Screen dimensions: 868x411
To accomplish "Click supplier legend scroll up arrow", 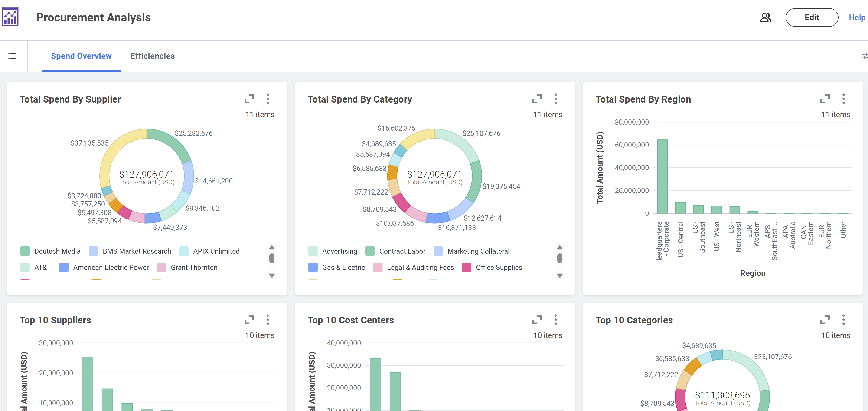I will 272,247.
